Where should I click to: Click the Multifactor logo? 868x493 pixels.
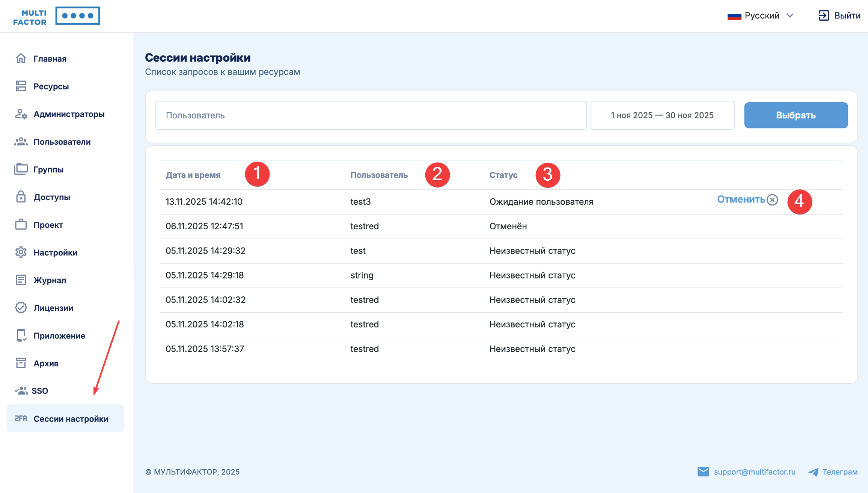[56, 16]
